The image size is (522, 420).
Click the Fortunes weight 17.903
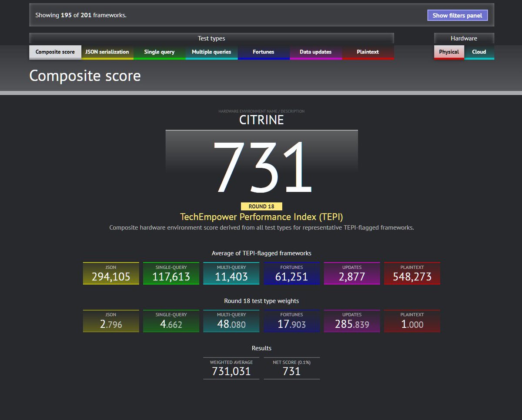[x=291, y=324]
